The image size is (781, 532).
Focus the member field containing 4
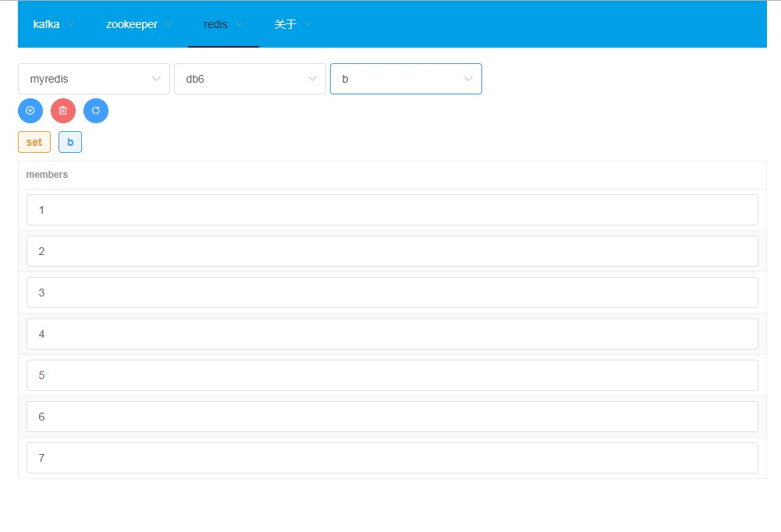[392, 334]
